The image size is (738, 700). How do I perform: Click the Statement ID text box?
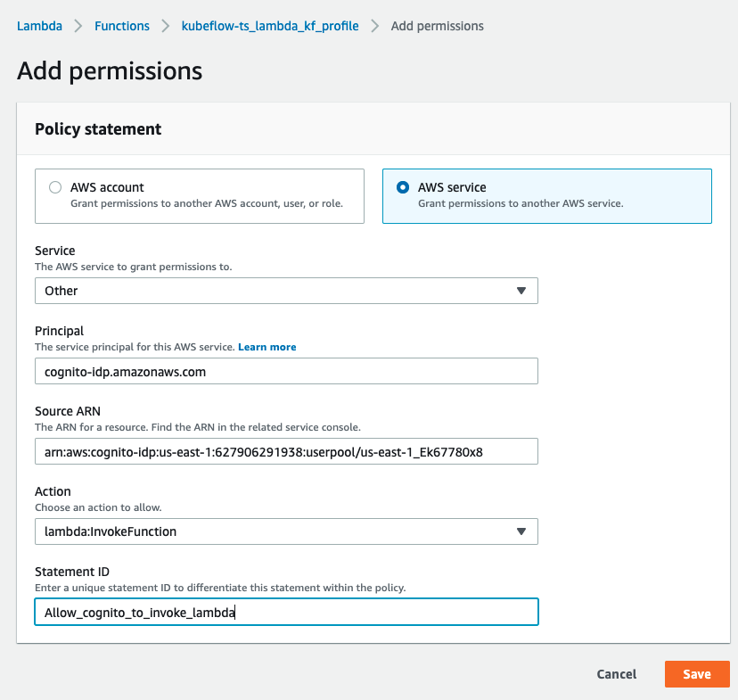click(285, 612)
